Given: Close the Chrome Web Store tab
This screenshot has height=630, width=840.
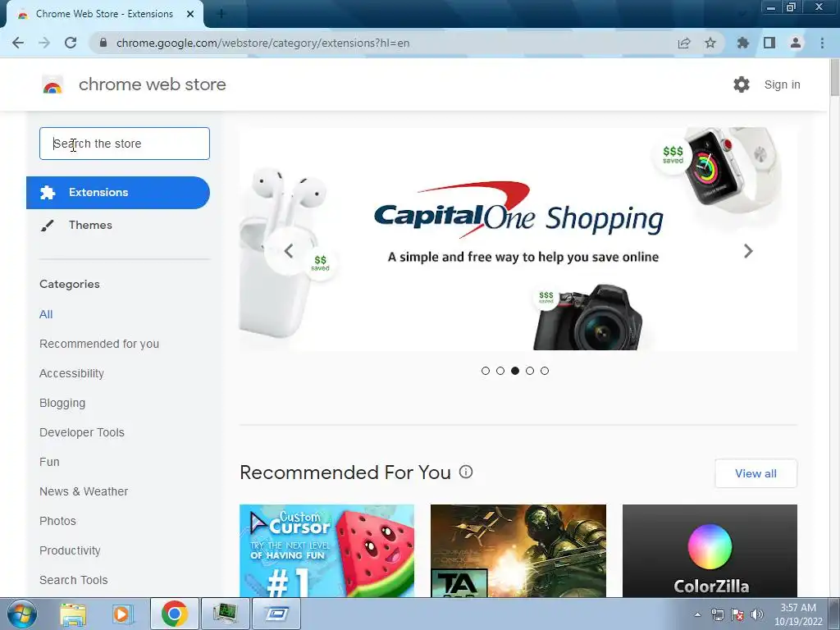Looking at the screenshot, I should pyautogui.click(x=190, y=14).
